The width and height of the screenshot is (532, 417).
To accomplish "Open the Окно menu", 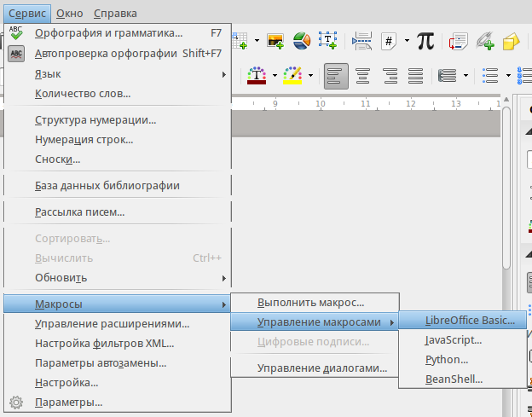I will click(x=70, y=14).
